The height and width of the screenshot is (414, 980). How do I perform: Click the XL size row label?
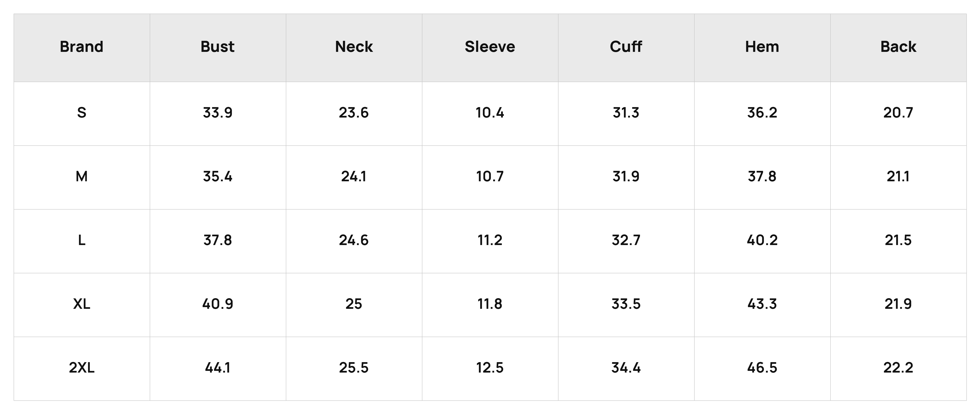click(x=82, y=304)
